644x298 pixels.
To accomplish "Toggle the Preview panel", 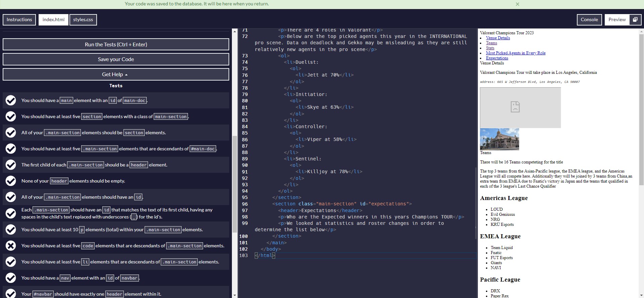I will pos(617,19).
